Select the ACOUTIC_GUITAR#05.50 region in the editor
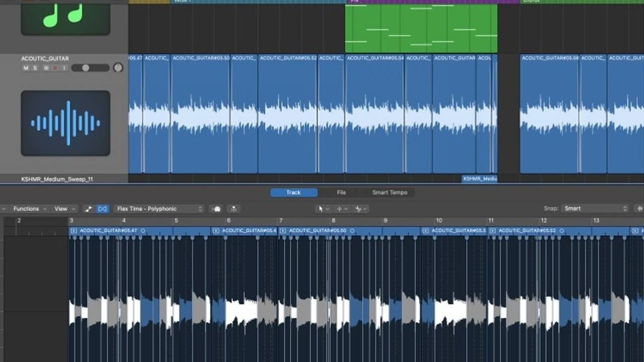644x362 pixels. pyautogui.click(x=317, y=230)
